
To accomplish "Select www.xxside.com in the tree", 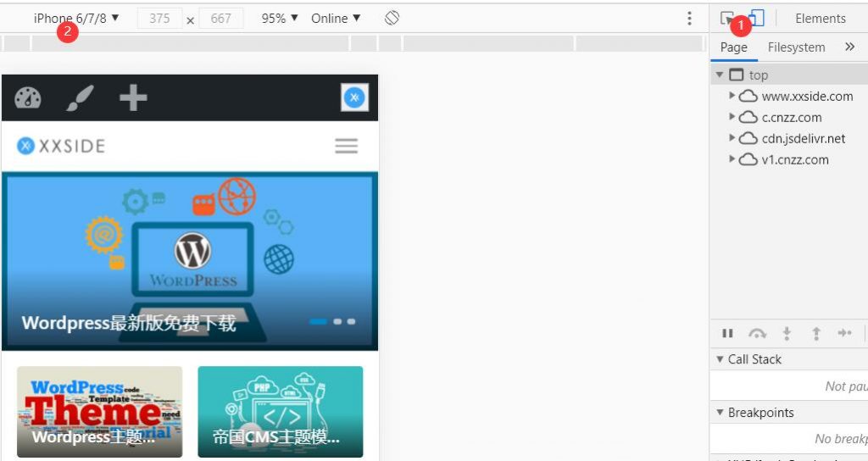I will pyautogui.click(x=807, y=97).
